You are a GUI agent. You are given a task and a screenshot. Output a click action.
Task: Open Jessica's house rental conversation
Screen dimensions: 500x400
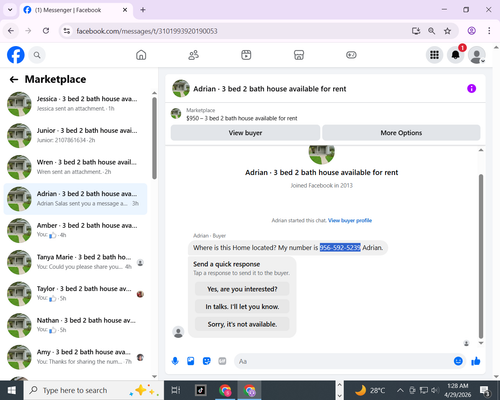coord(75,104)
